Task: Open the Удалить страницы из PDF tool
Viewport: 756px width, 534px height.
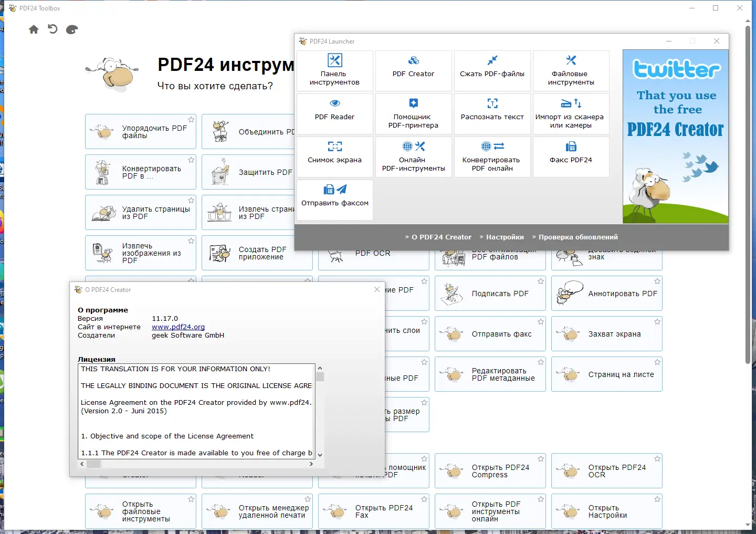Action: (141, 212)
